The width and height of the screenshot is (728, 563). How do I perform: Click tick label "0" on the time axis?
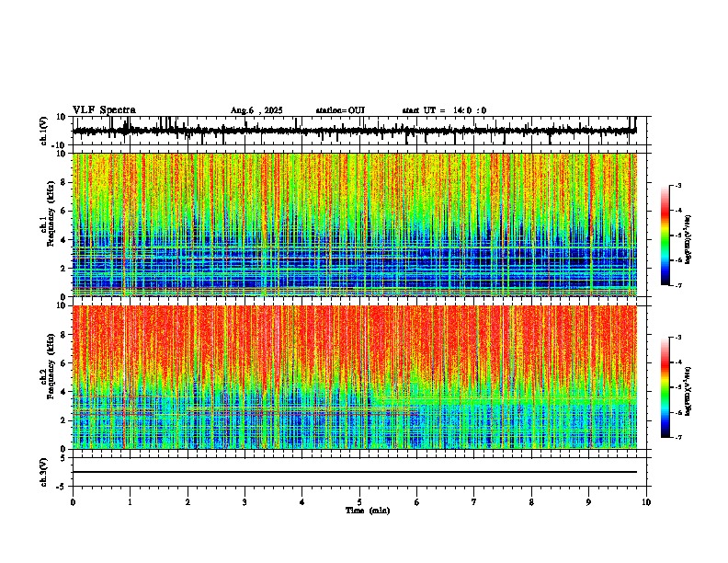click(x=73, y=502)
